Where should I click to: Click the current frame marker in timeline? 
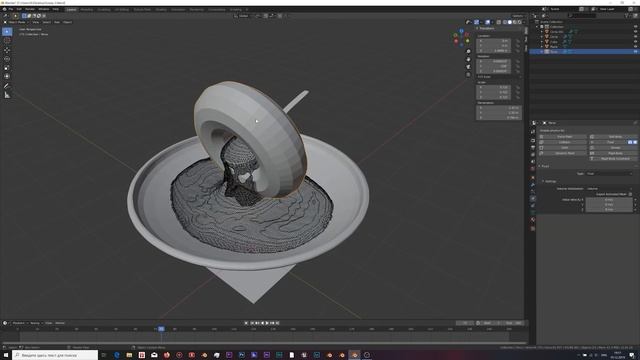click(x=161, y=329)
